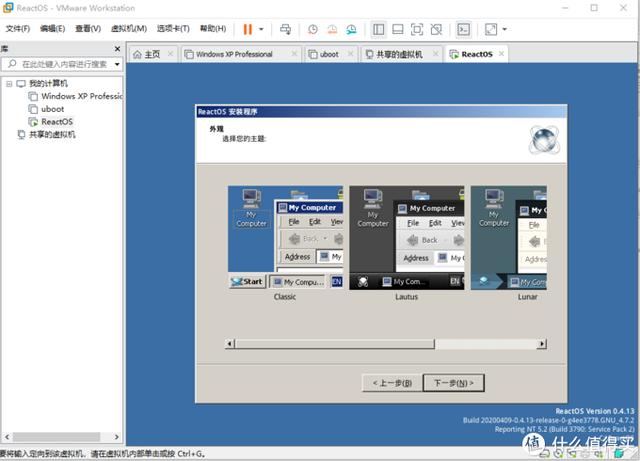
Task: Choose the Classic theme thumbnail
Action: point(285,238)
